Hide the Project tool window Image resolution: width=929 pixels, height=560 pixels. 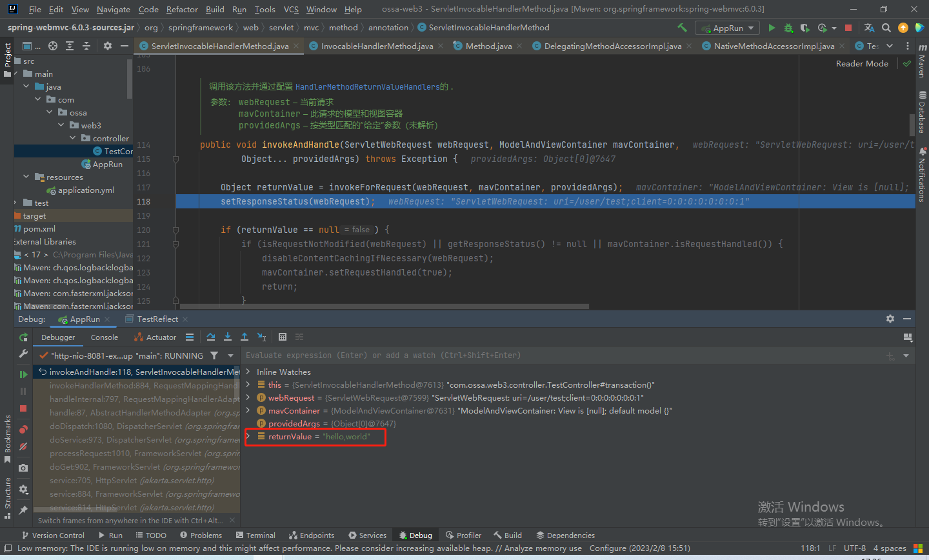click(x=124, y=46)
